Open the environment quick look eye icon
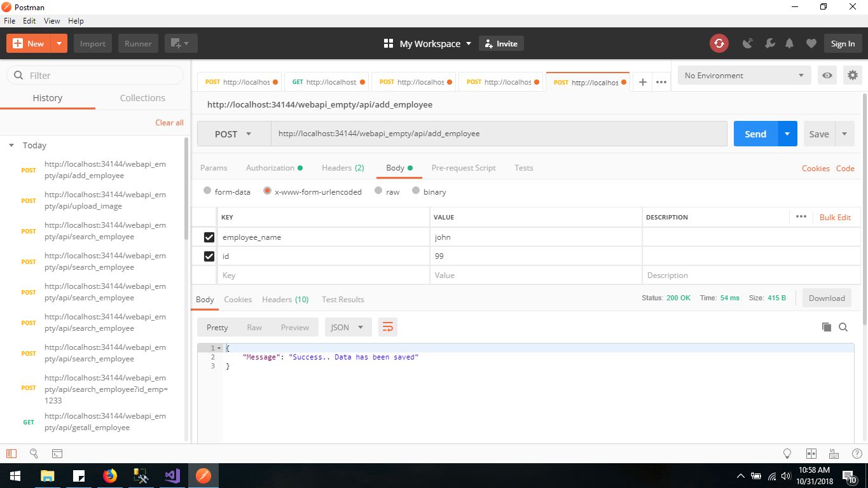Image resolution: width=868 pixels, height=488 pixels. click(x=827, y=75)
